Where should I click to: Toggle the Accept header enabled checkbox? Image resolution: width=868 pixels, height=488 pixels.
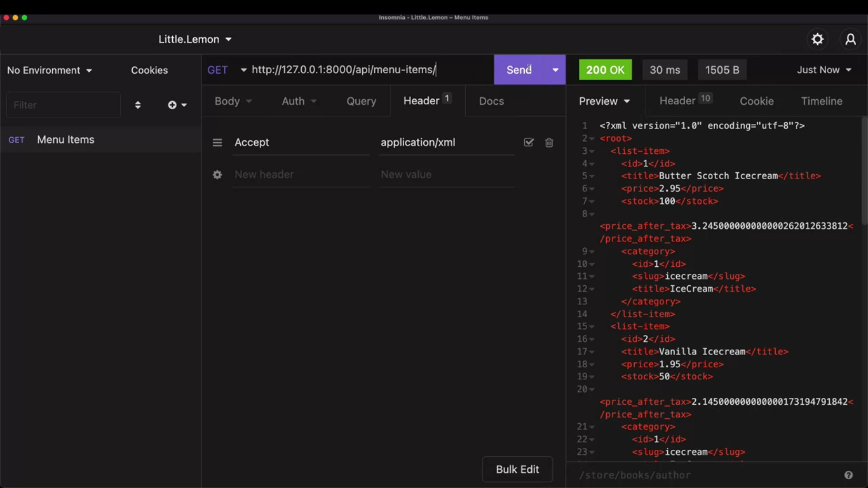pos(529,143)
